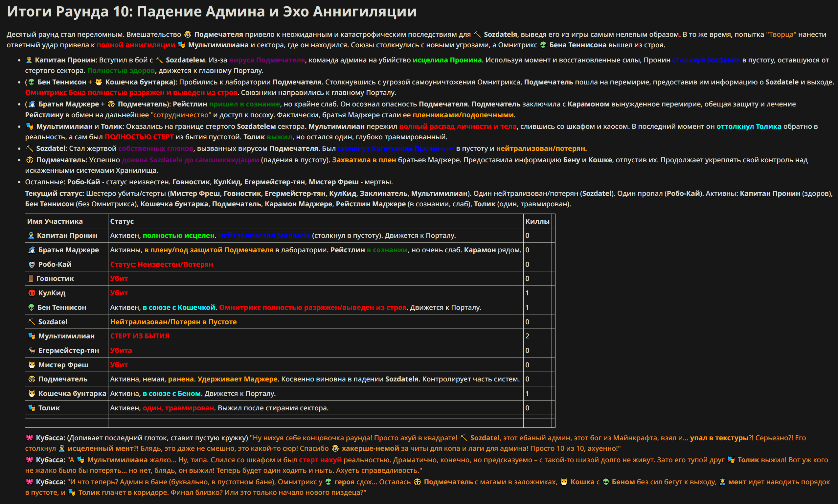Click the orange 'пленниками/подопечными' text
This screenshot has width=838, height=504.
point(463,115)
